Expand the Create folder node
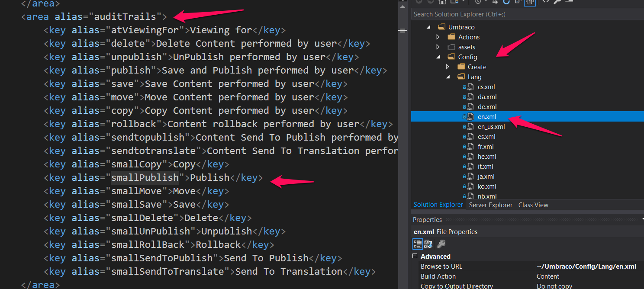The image size is (644, 289). [x=448, y=67]
